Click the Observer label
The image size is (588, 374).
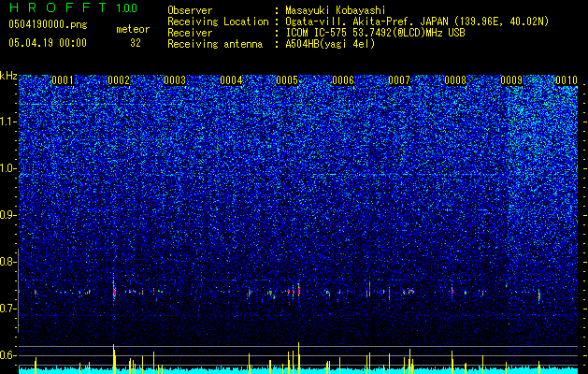click(x=190, y=10)
